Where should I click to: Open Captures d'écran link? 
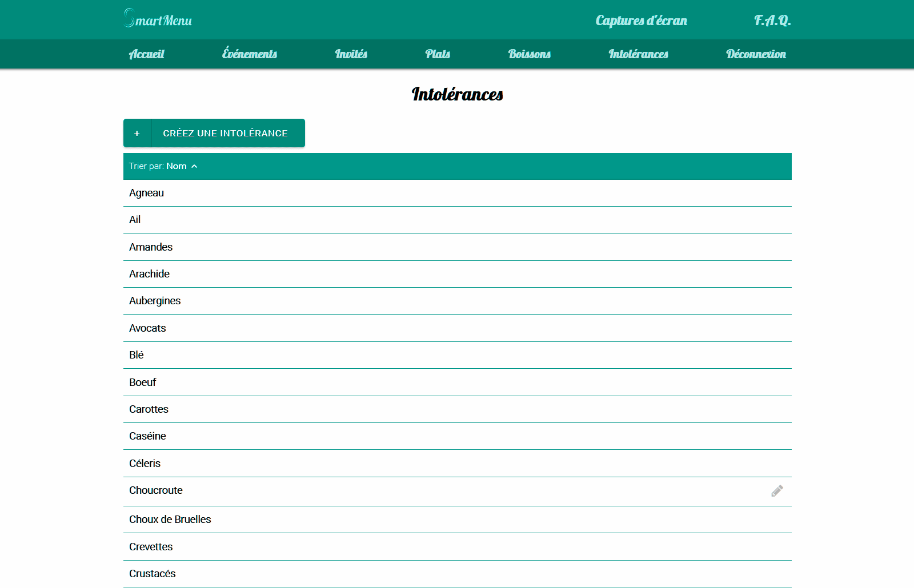point(641,21)
